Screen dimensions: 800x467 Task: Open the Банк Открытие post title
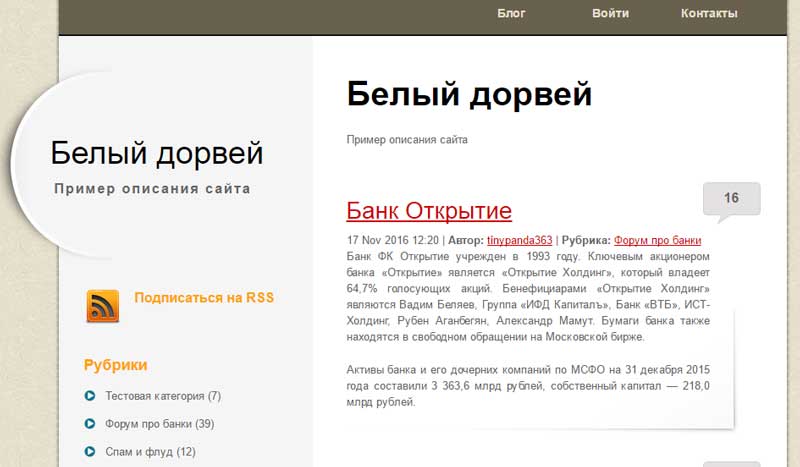tap(429, 211)
